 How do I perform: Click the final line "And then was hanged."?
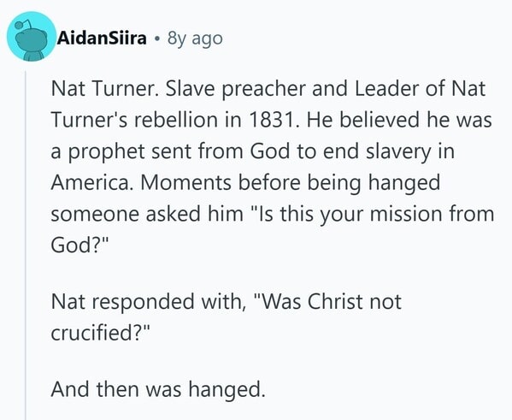click(158, 389)
